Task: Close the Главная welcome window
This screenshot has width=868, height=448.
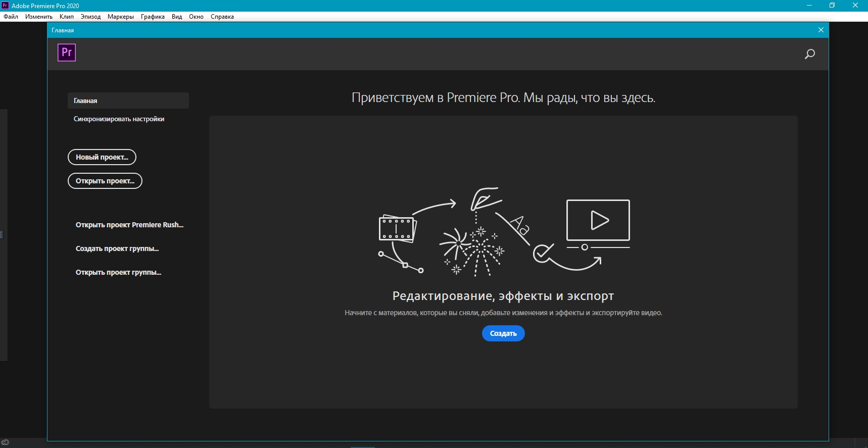Action: pos(821,30)
